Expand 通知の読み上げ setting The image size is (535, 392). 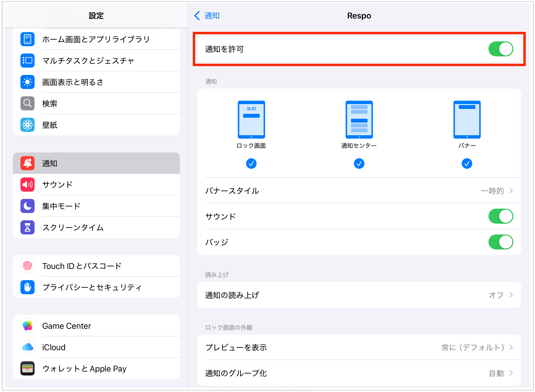click(x=359, y=295)
